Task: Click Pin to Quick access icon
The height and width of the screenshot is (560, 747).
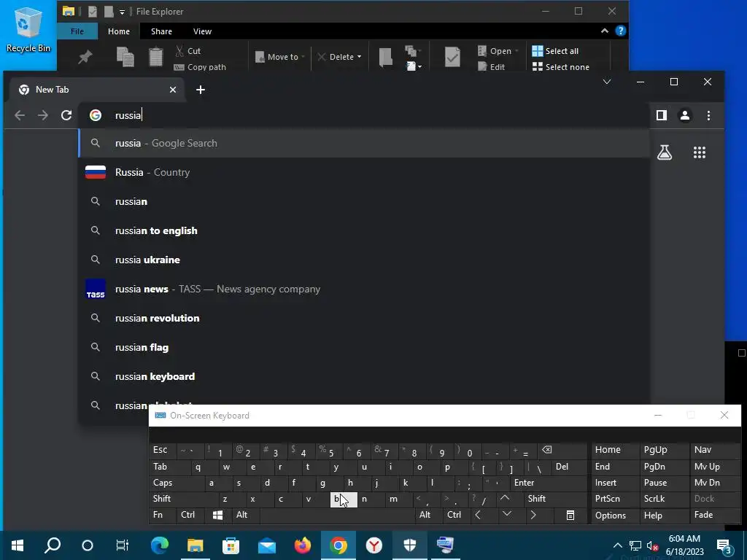Action: 85,58
